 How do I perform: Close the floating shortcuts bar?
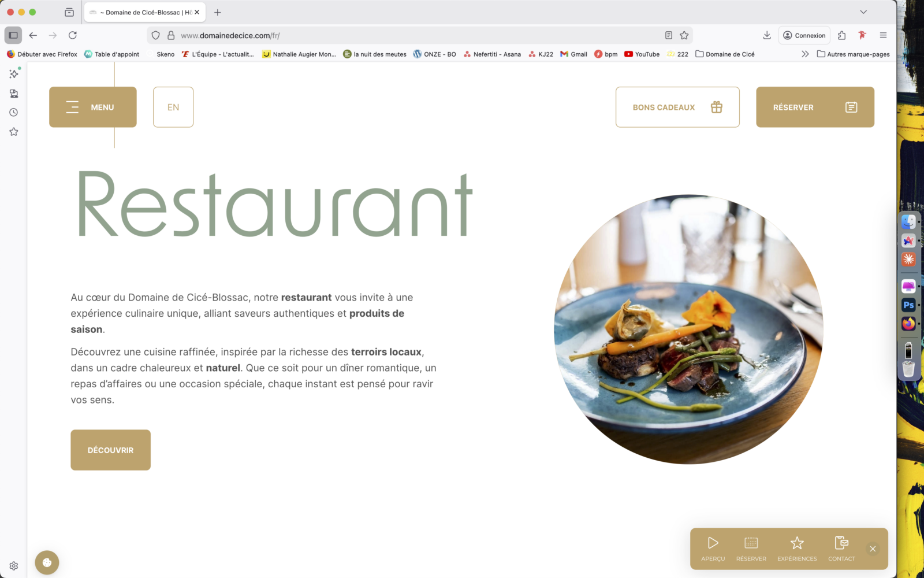pos(873,549)
